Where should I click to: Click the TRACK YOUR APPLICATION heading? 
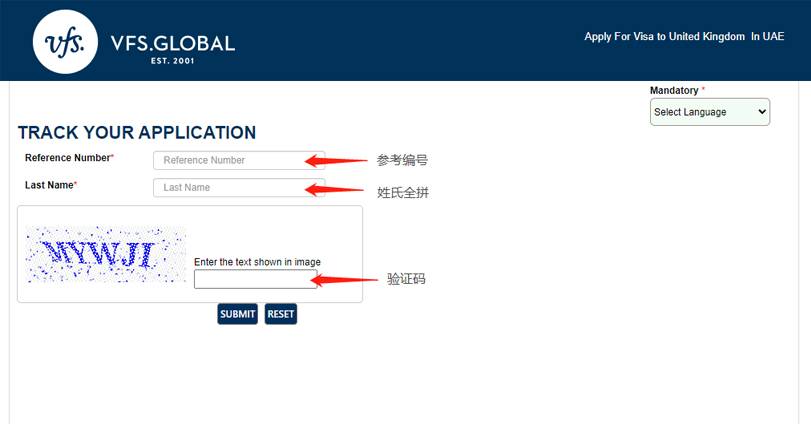tap(137, 133)
